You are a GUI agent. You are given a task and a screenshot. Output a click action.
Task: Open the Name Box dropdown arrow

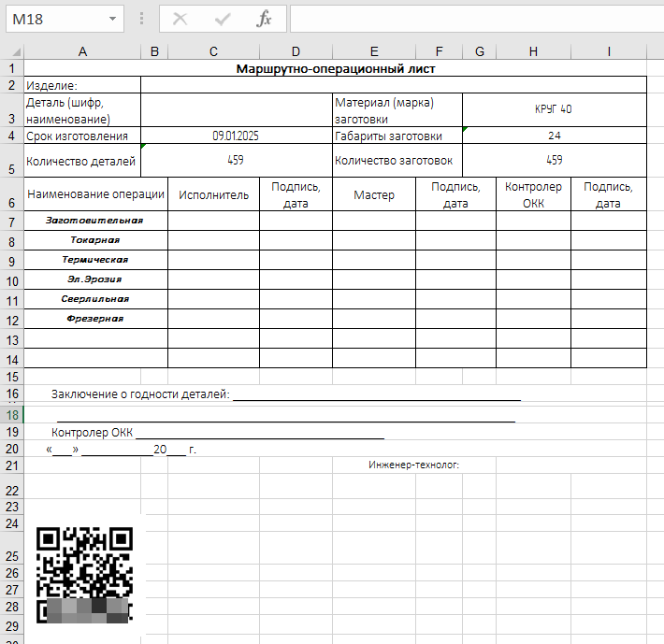[x=112, y=19]
